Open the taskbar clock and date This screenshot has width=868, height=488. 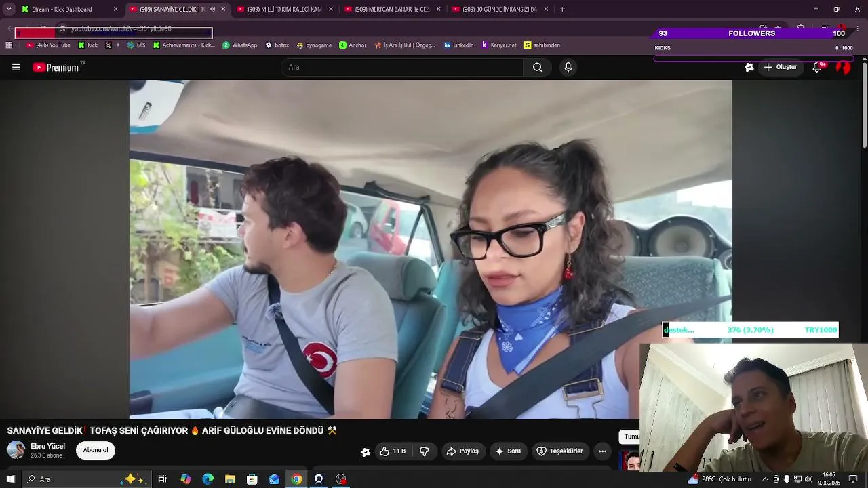[x=829, y=479]
